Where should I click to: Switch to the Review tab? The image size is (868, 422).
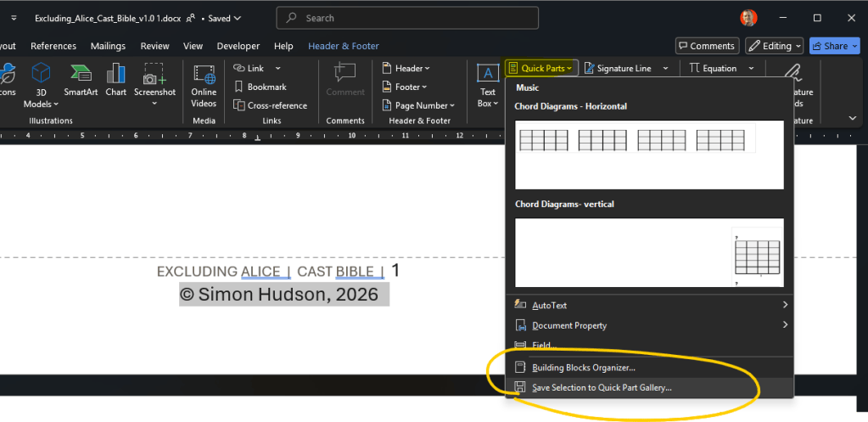click(154, 46)
